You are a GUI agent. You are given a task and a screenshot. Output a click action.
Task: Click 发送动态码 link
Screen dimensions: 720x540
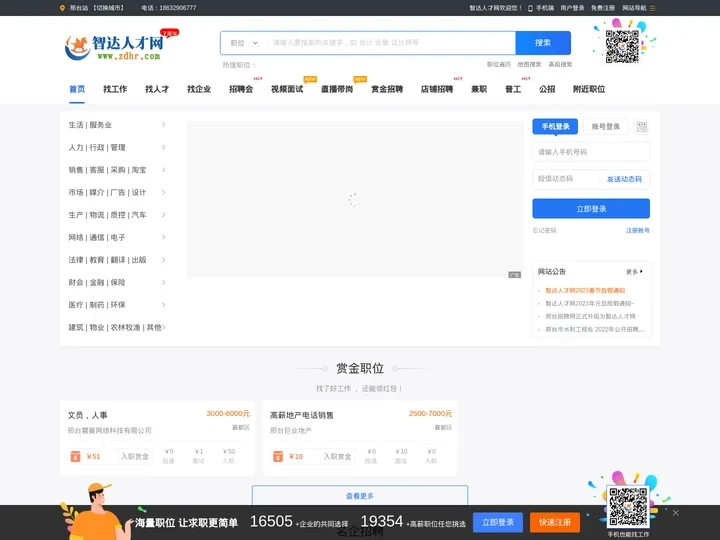tap(624, 179)
